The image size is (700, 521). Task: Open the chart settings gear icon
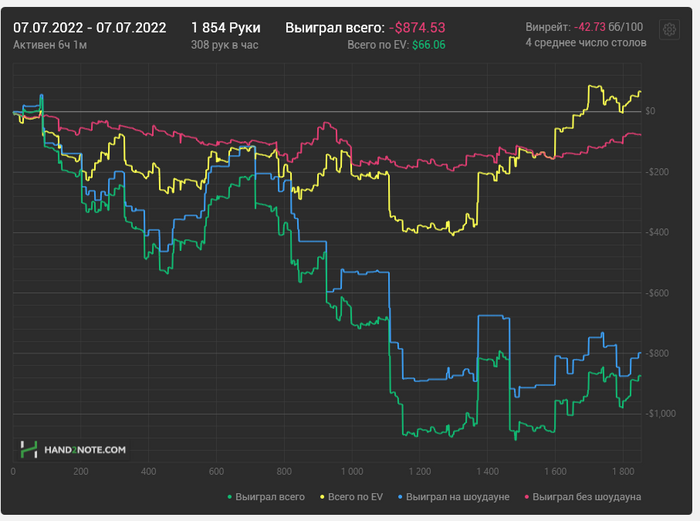click(669, 30)
